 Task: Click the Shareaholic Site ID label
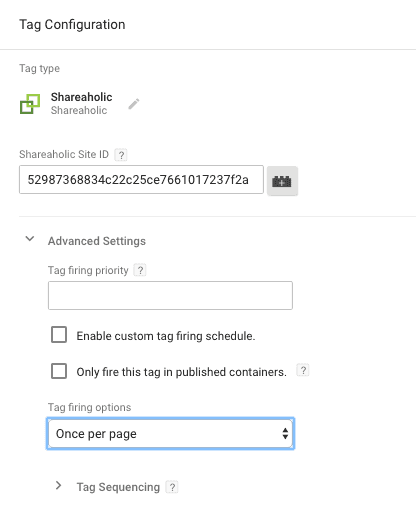click(x=64, y=154)
